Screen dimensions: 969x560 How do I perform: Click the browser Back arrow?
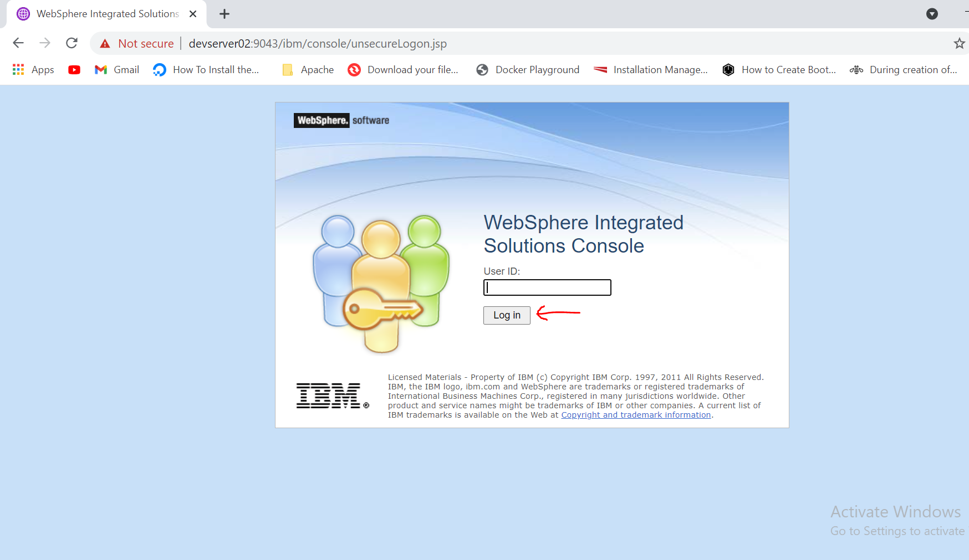18,43
